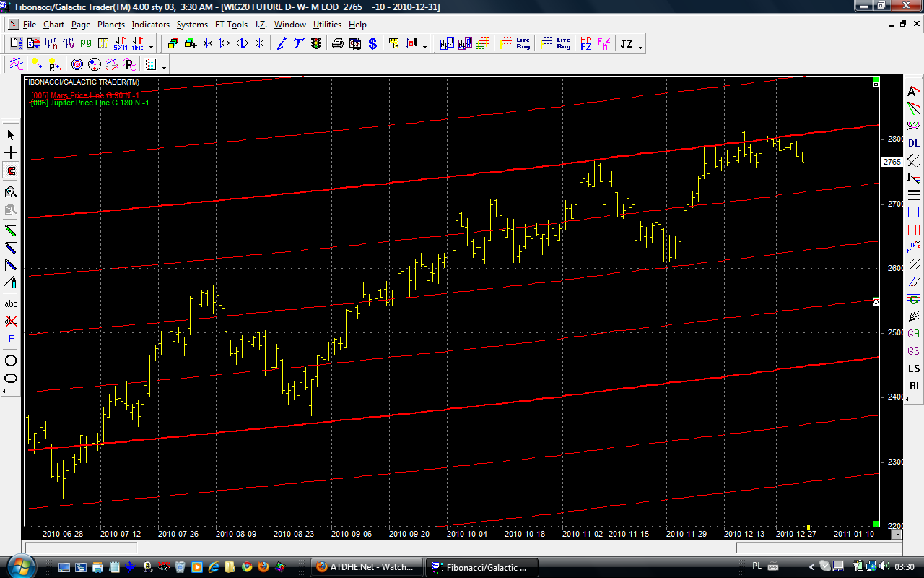Click the LS button in right sidebar
924x578 pixels.
point(914,368)
